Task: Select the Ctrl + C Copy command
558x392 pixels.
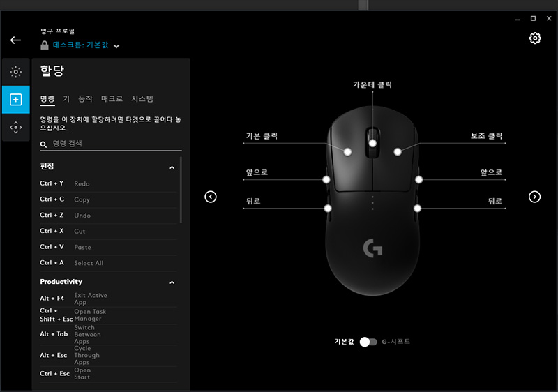Action: point(108,199)
